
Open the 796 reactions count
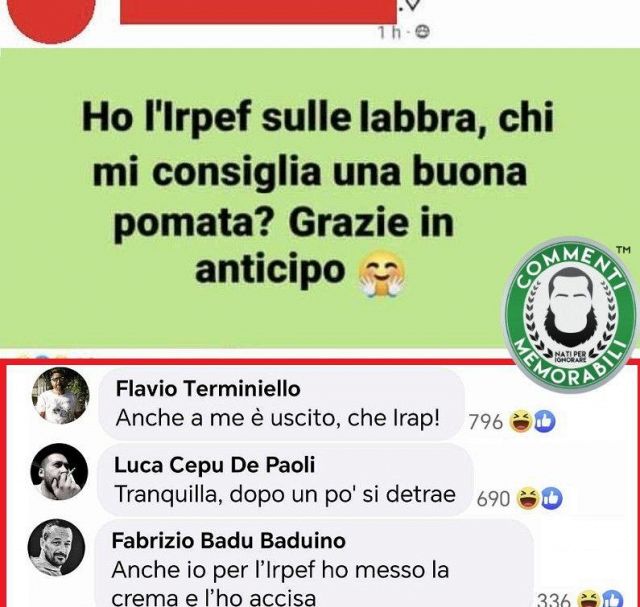[x=486, y=422]
